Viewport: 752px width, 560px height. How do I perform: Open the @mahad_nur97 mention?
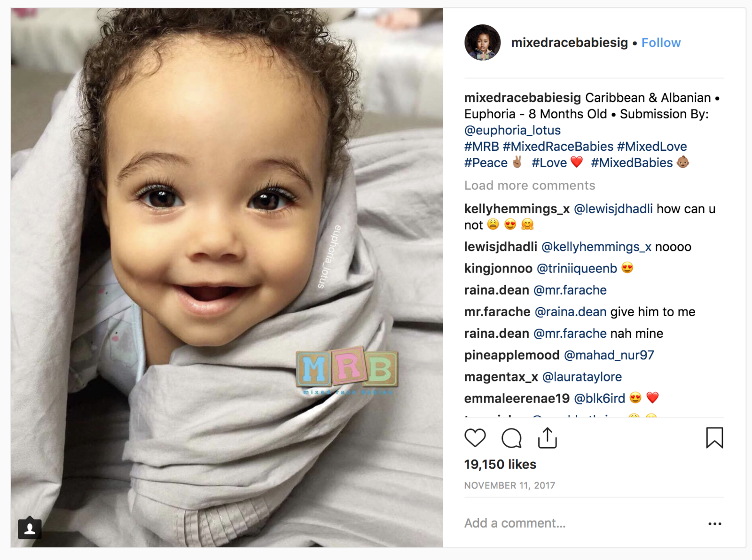[609, 355]
